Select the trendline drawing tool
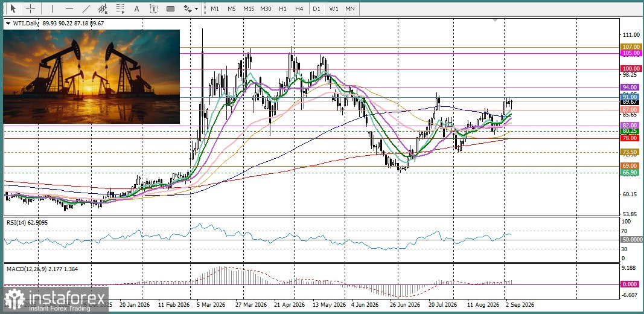 coord(86,8)
